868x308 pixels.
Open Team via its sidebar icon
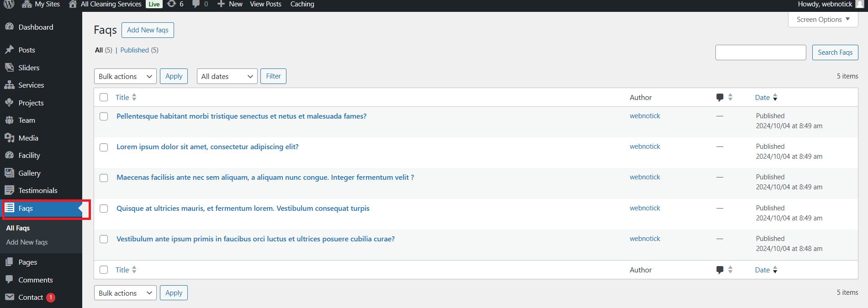coord(9,120)
